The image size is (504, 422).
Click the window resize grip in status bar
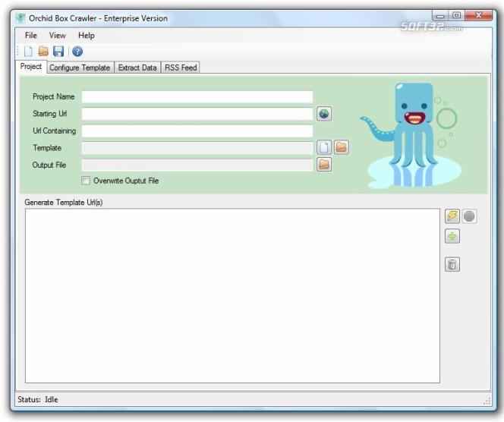[x=487, y=401]
